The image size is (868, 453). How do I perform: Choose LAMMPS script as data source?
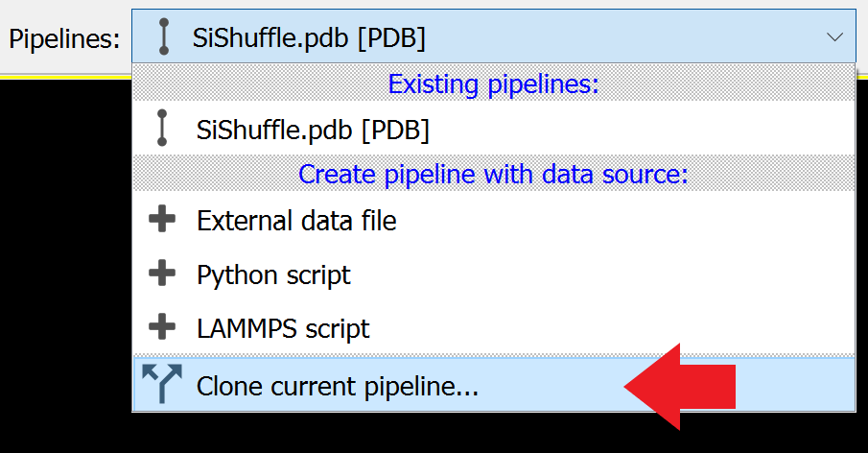(x=283, y=329)
